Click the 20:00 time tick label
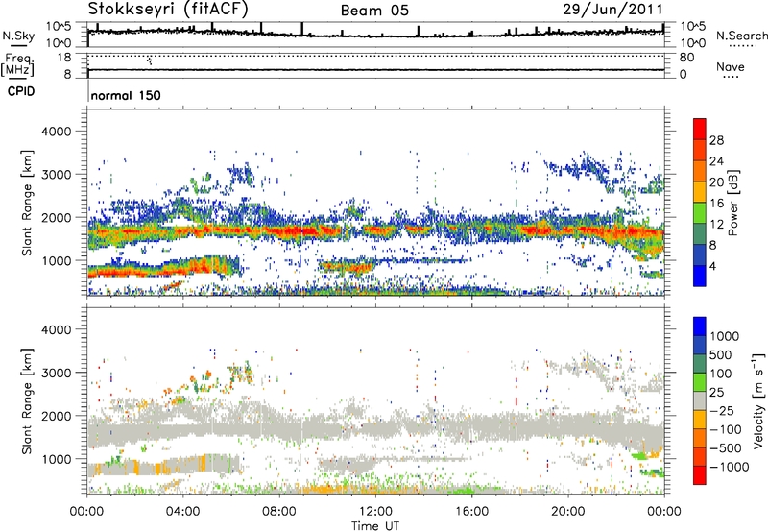768x532 pixels. click(567, 512)
